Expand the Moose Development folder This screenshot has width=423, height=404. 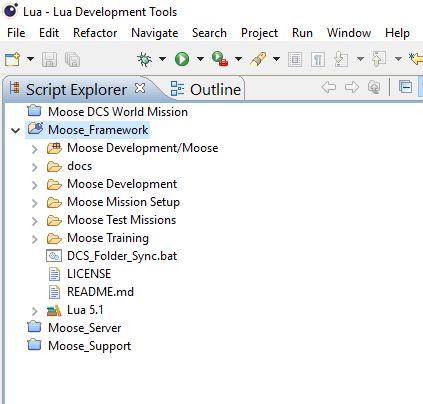[34, 185]
